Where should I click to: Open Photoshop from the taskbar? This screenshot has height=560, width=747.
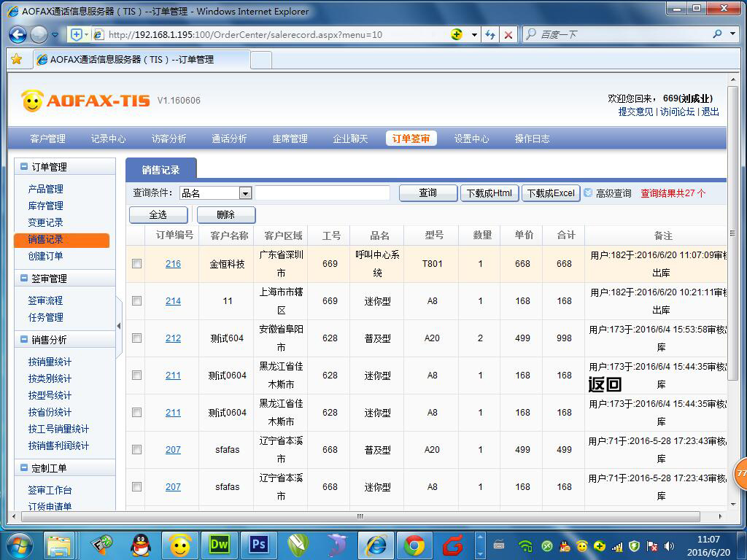(x=259, y=545)
